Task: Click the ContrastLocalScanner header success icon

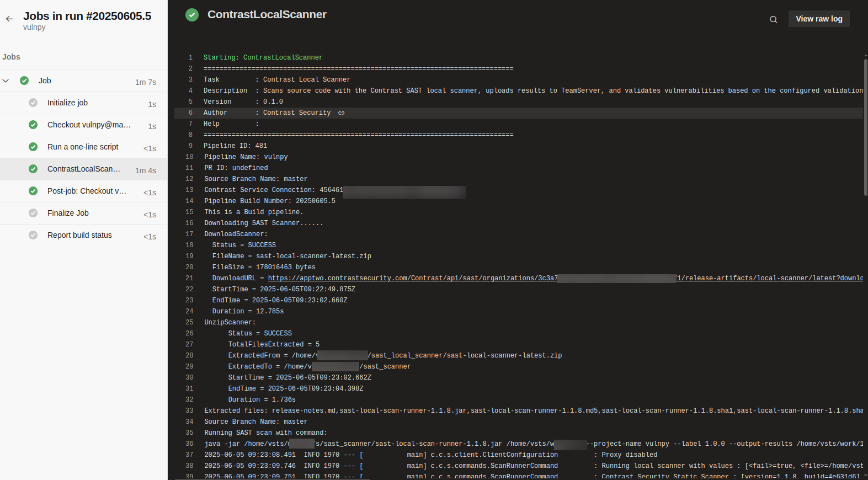Action: (192, 15)
